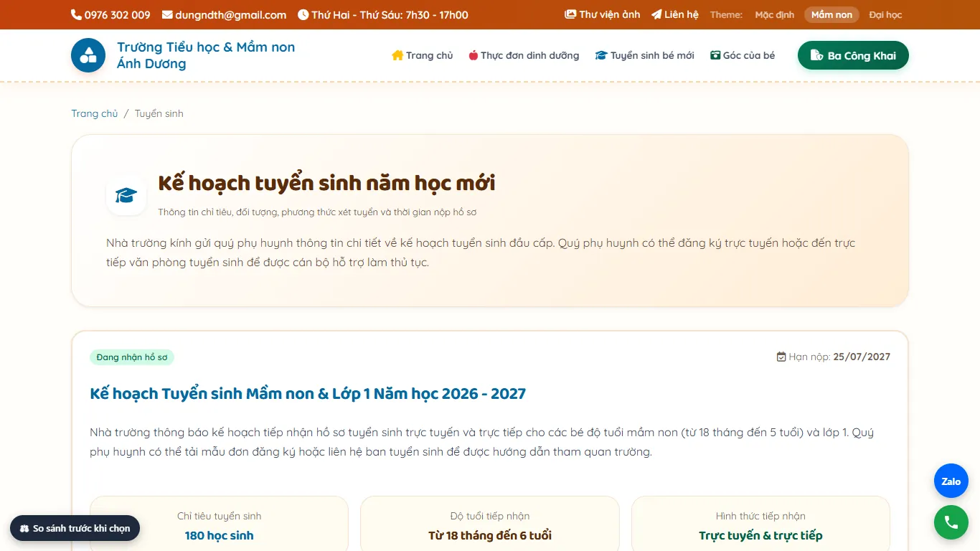Click the round school logo icon
Viewport: 980px width, 551px height.
[88, 55]
